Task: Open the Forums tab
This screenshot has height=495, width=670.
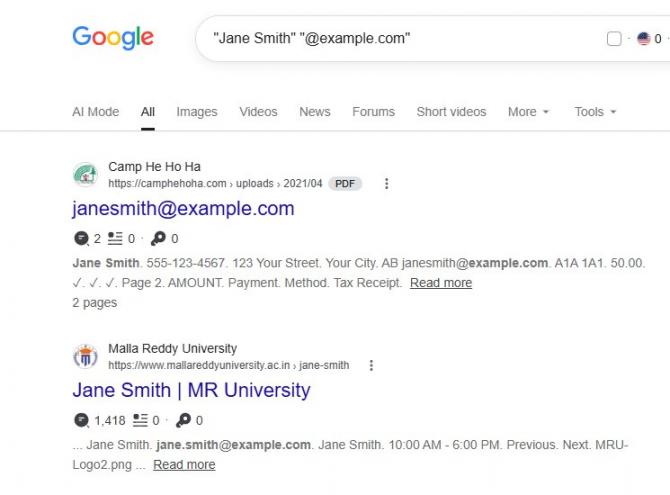Action: pyautogui.click(x=373, y=112)
